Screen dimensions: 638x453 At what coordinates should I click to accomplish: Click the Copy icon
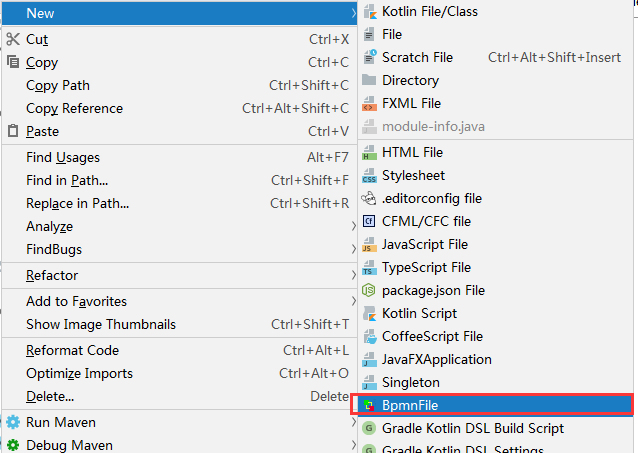pos(13,62)
